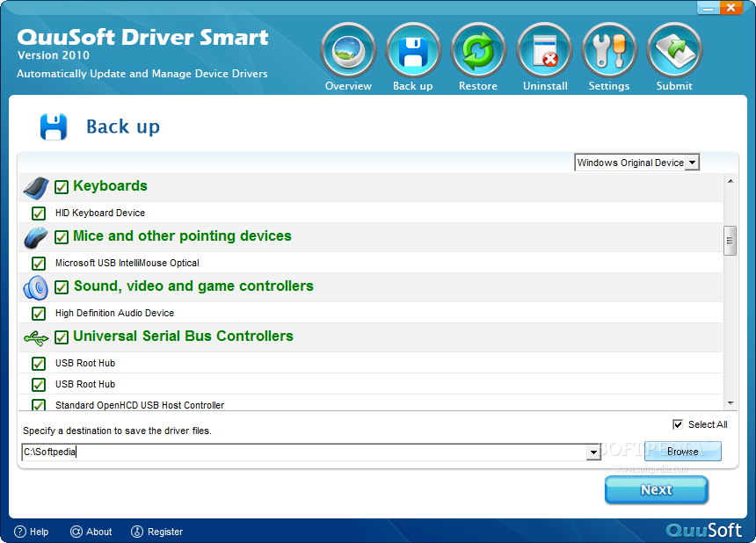Expand the destination path dropdown arrow
This screenshot has height=543, width=756.
tap(593, 452)
